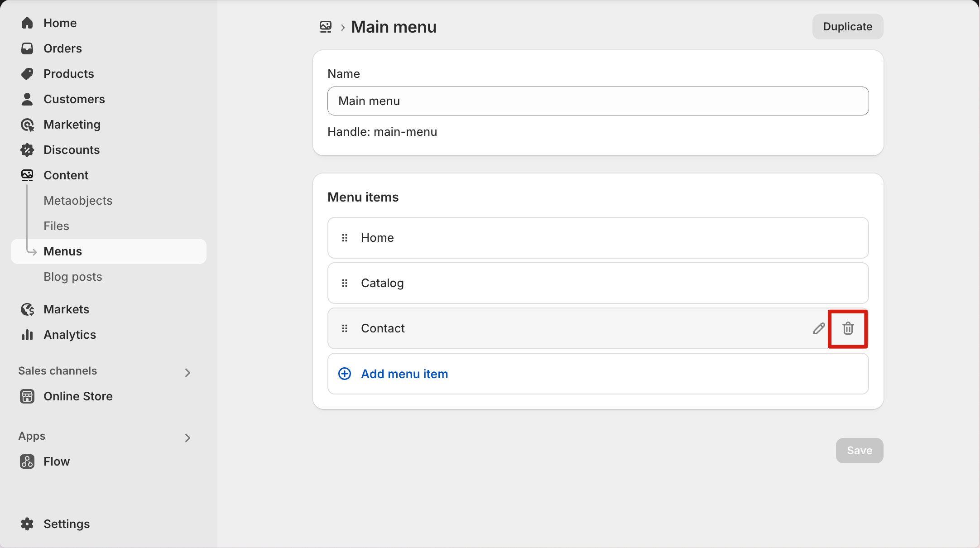Image resolution: width=980 pixels, height=548 pixels.
Task: Click the plus circle icon for adding item
Action: click(x=345, y=374)
